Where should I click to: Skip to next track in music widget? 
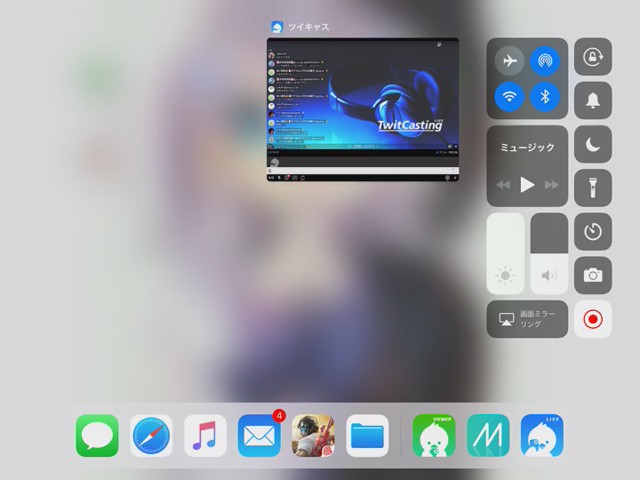tap(551, 185)
